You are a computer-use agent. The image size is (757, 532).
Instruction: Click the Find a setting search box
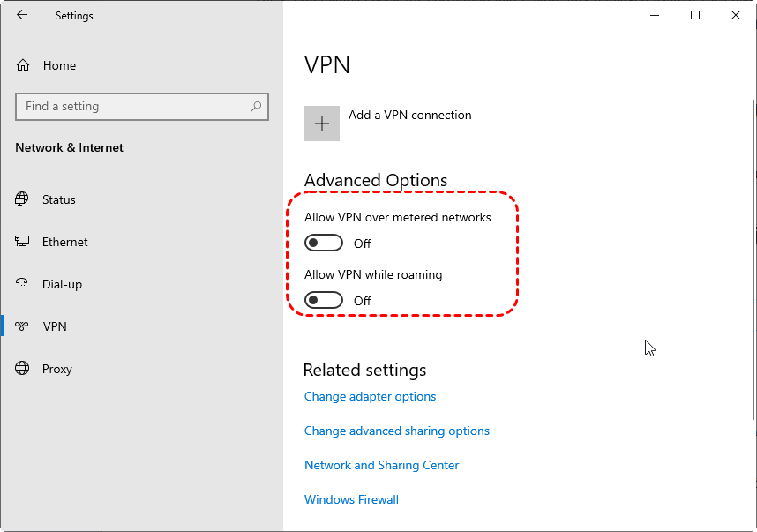[132, 107]
